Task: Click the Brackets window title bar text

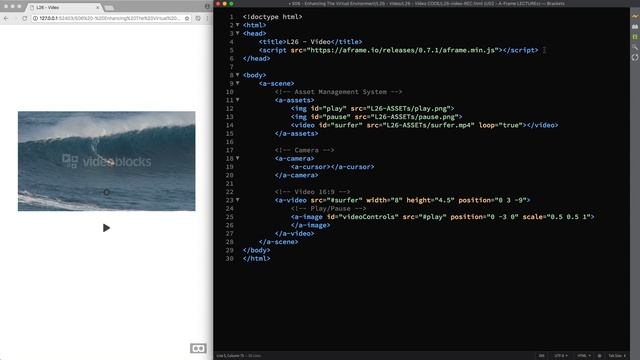Action: (427, 4)
